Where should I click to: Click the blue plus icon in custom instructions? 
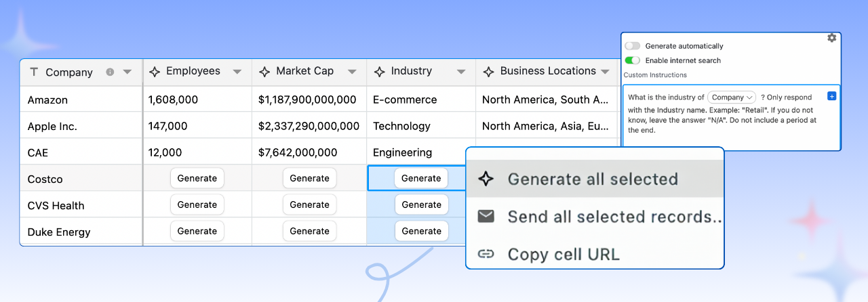(832, 96)
